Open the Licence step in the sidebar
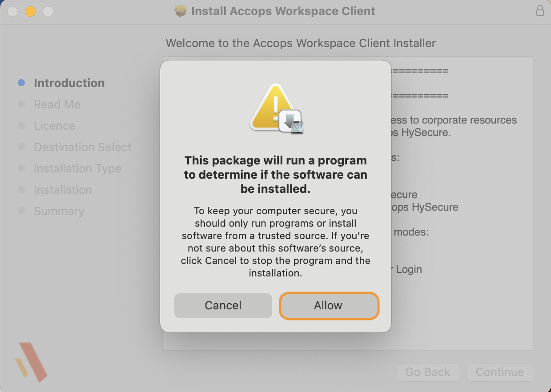The width and height of the screenshot is (551, 392). pyautogui.click(x=55, y=126)
